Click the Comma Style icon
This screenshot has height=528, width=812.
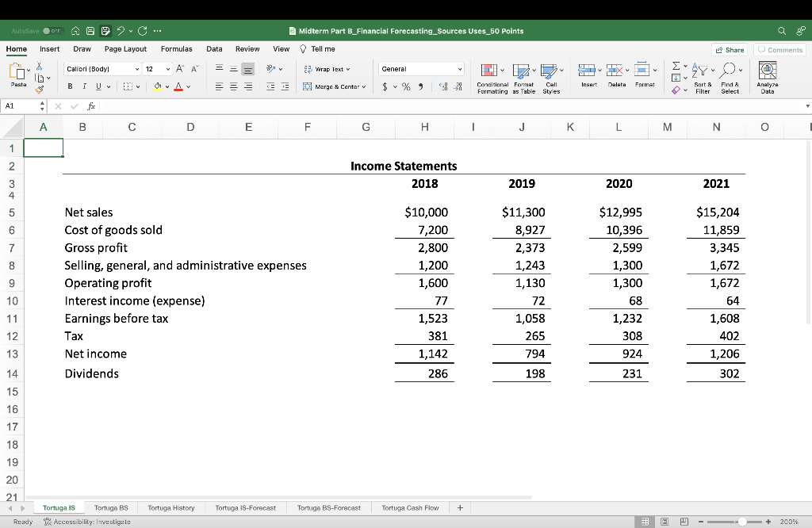tap(420, 86)
